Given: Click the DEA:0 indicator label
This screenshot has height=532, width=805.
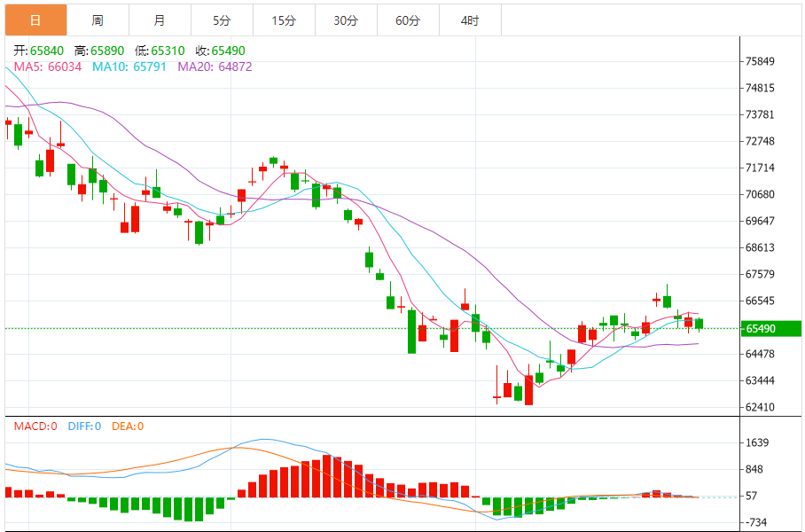Looking at the screenshot, I should [x=128, y=426].
